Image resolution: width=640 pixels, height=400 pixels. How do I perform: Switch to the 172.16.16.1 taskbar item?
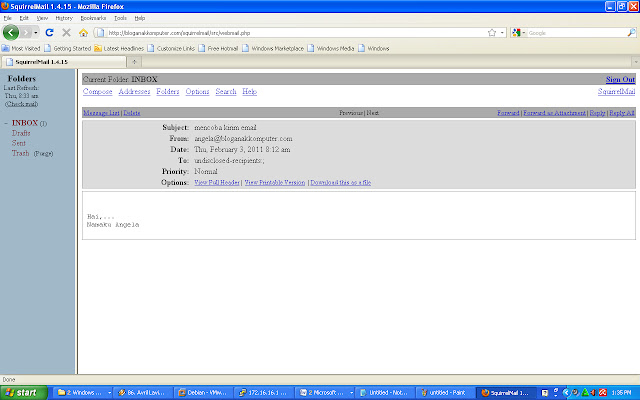coord(262,393)
